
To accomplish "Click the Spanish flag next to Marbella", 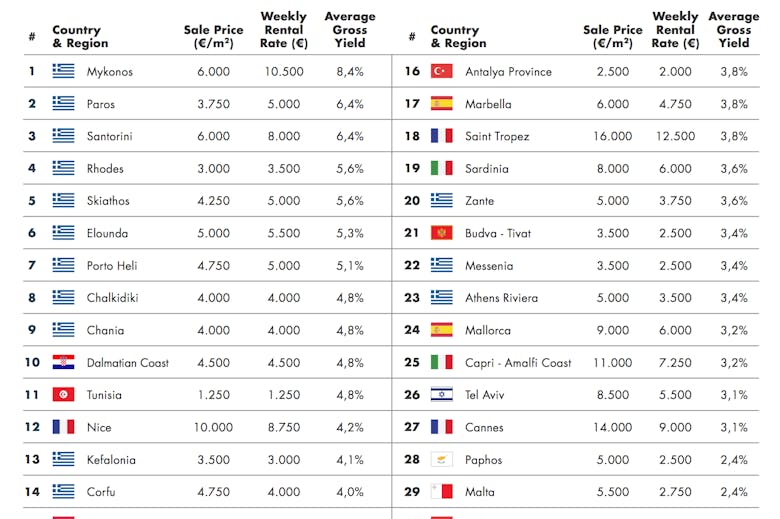I will pyautogui.click(x=442, y=103).
